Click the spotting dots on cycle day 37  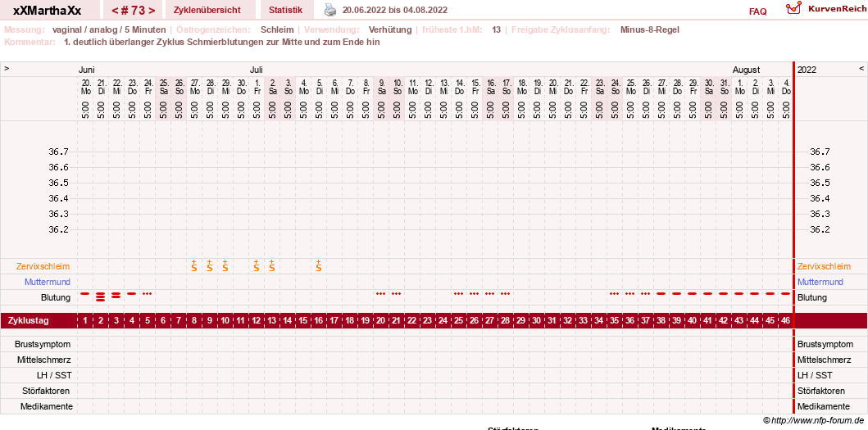click(x=645, y=293)
